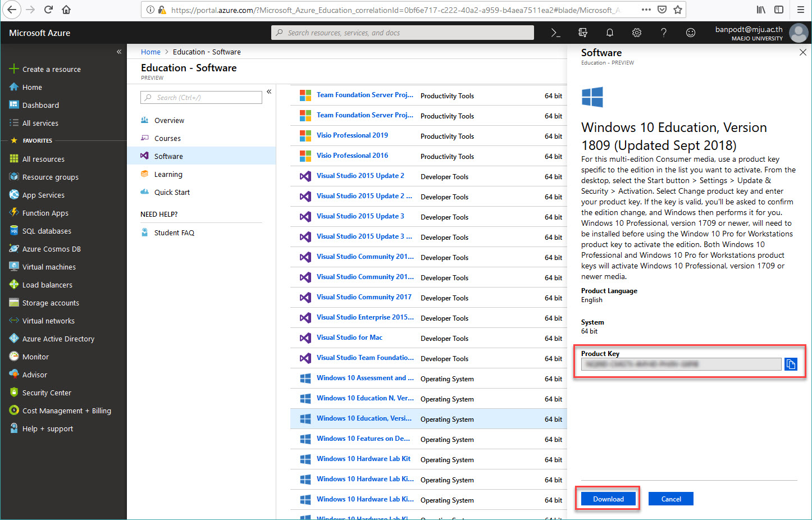Open the browser page actions menu
The height and width of the screenshot is (520, 812).
tap(646, 10)
